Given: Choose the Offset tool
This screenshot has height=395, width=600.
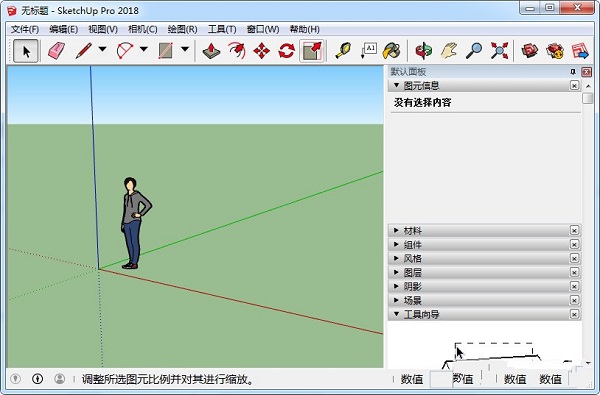Looking at the screenshot, I should point(236,51).
